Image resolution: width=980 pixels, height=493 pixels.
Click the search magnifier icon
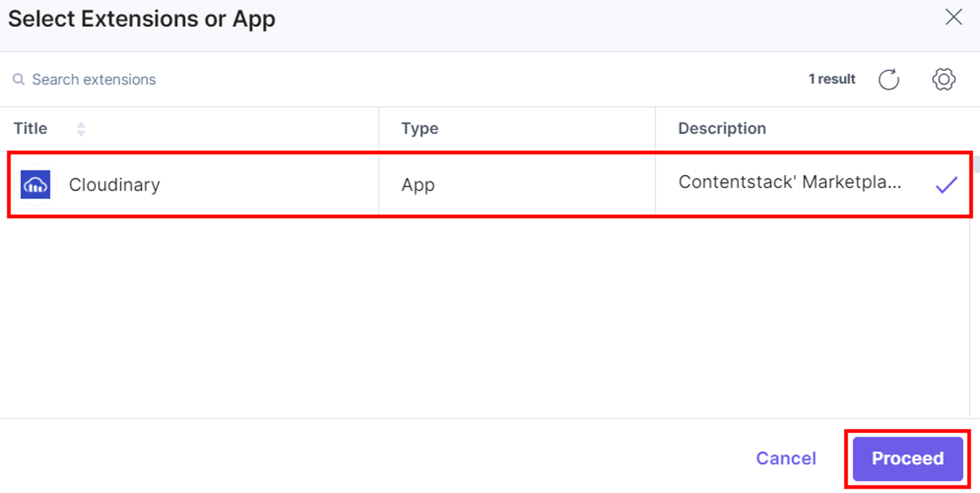(18, 79)
